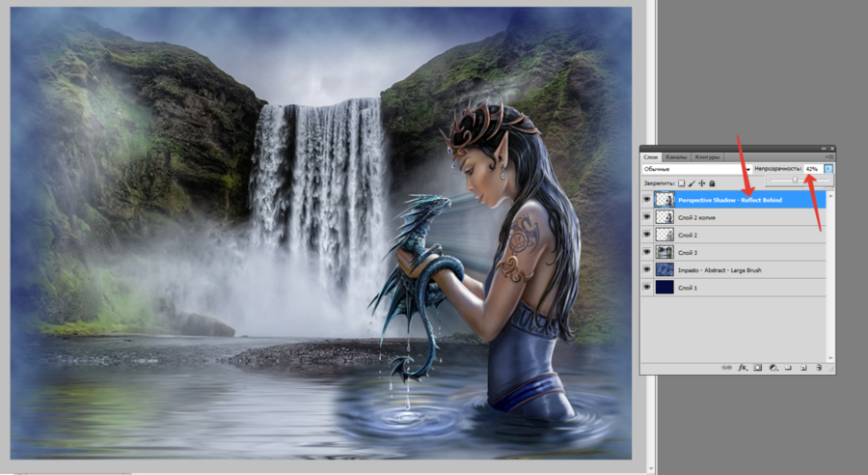Enable lock image pixels brush icon
This screenshot has height=475, width=868.
tap(692, 182)
